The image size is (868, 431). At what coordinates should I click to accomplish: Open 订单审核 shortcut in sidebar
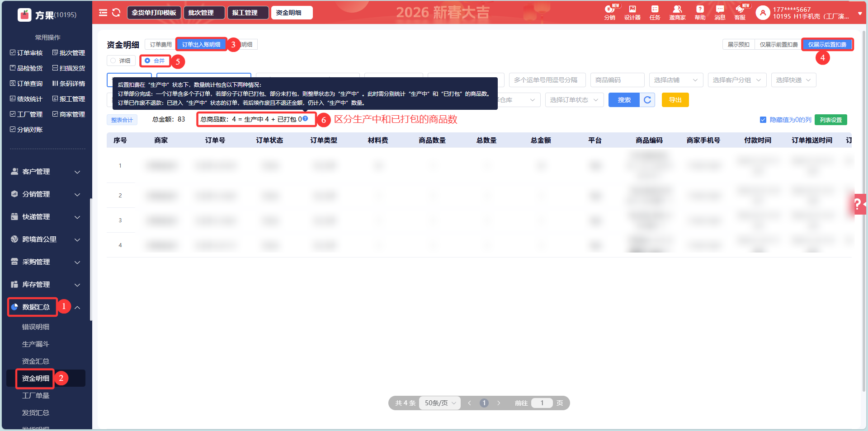[x=26, y=53]
